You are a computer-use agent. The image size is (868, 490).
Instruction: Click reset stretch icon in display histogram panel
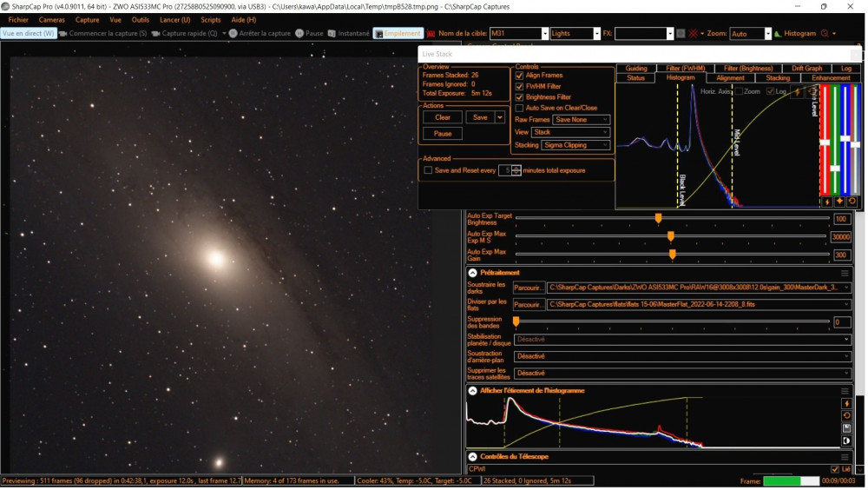point(846,416)
